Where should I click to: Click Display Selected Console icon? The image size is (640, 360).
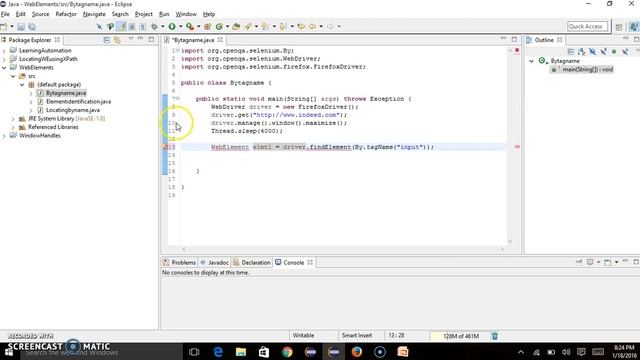click(590, 262)
